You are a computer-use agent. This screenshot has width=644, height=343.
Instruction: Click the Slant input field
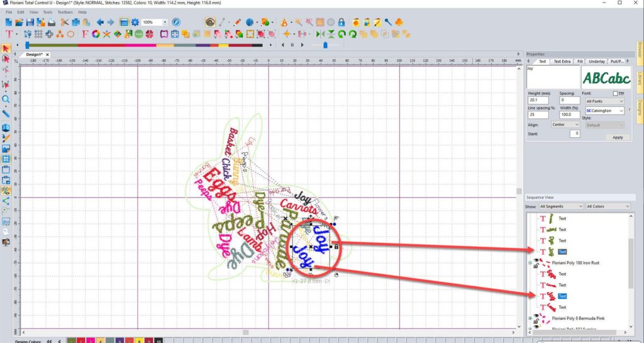click(x=575, y=133)
